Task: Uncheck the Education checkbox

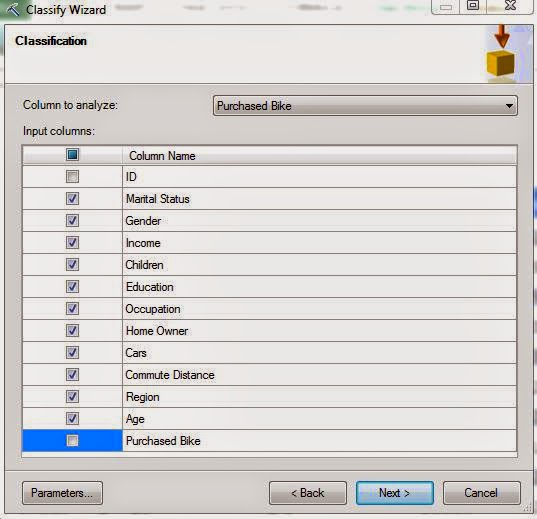Action: (x=72, y=286)
